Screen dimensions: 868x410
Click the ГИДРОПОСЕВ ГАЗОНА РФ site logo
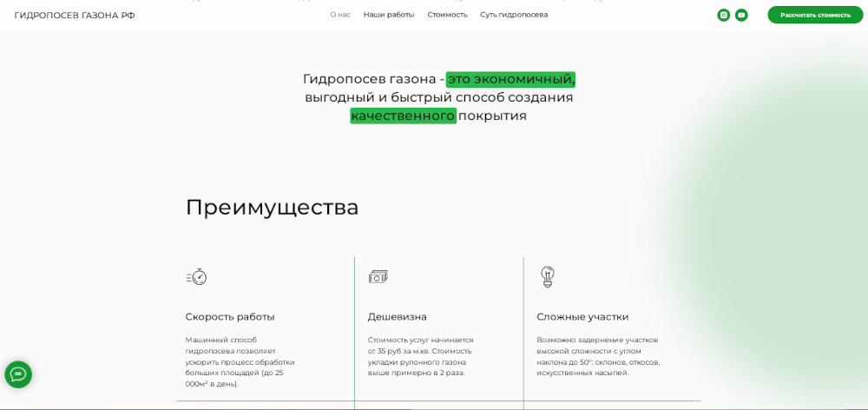(75, 16)
